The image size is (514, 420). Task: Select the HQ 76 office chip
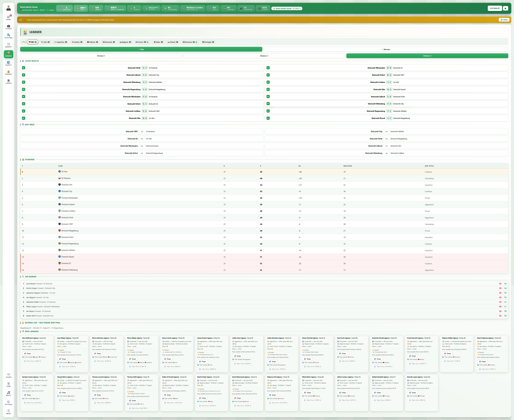click(x=33, y=42)
